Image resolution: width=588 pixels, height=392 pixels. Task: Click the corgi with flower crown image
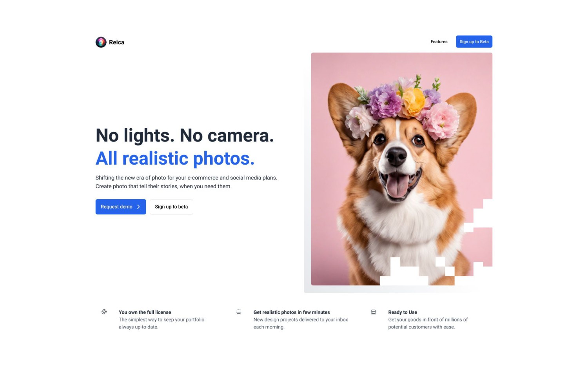pyautogui.click(x=402, y=169)
